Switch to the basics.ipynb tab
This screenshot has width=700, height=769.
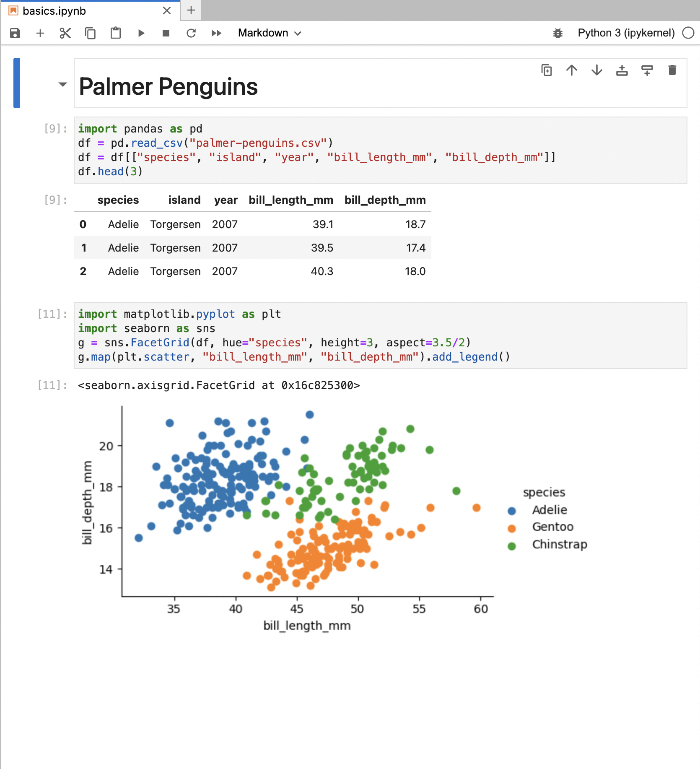tap(54, 11)
